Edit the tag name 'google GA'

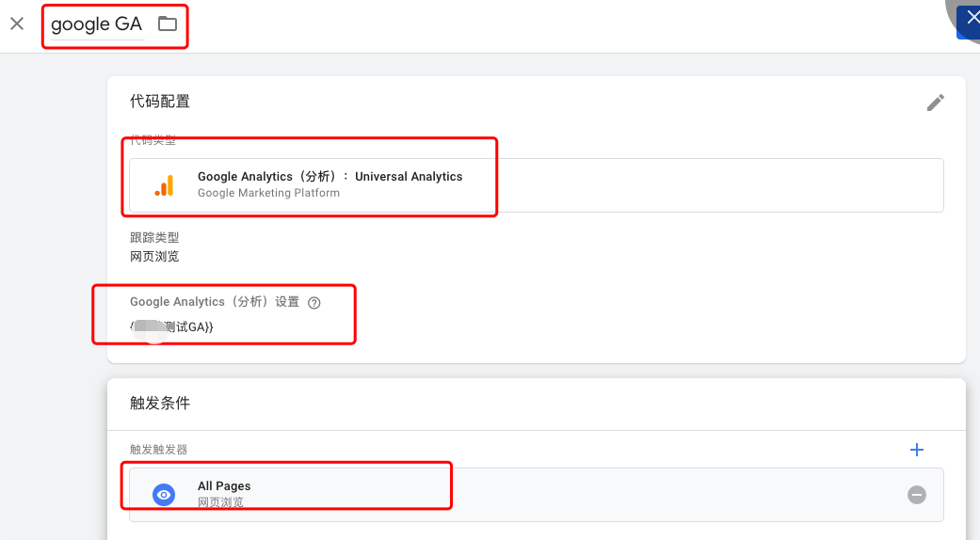[96, 24]
